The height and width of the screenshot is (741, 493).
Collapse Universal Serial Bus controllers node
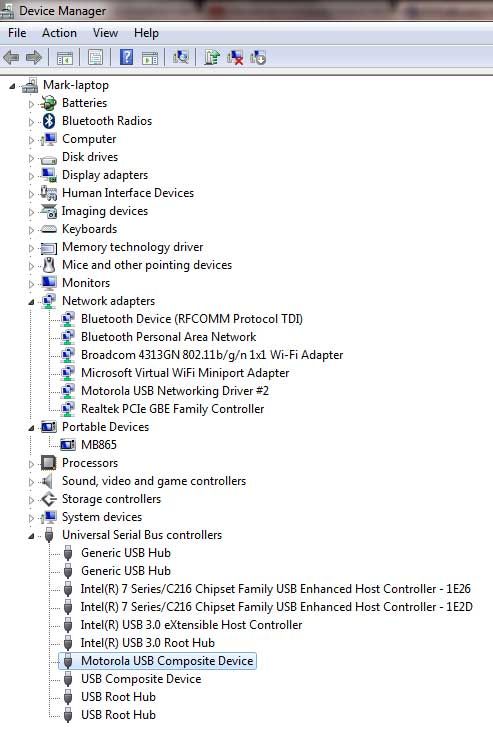[31, 535]
